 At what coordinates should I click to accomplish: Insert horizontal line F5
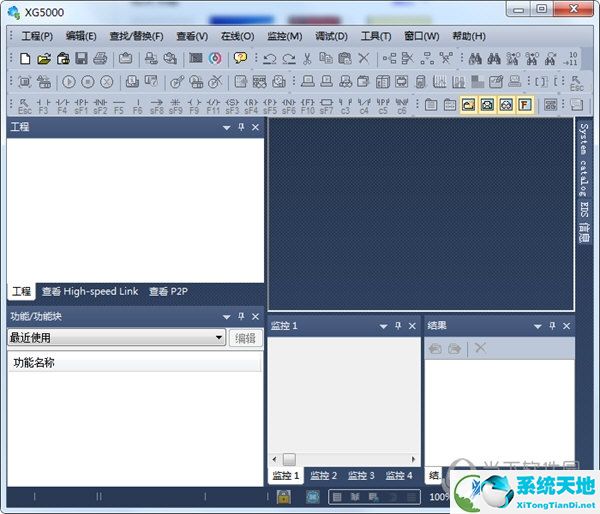[x=119, y=106]
